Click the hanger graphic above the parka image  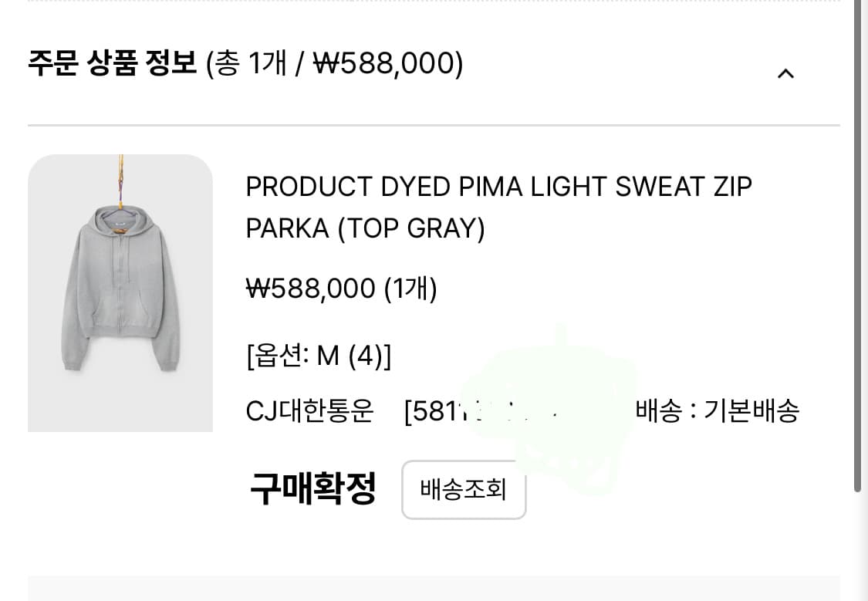(121, 177)
